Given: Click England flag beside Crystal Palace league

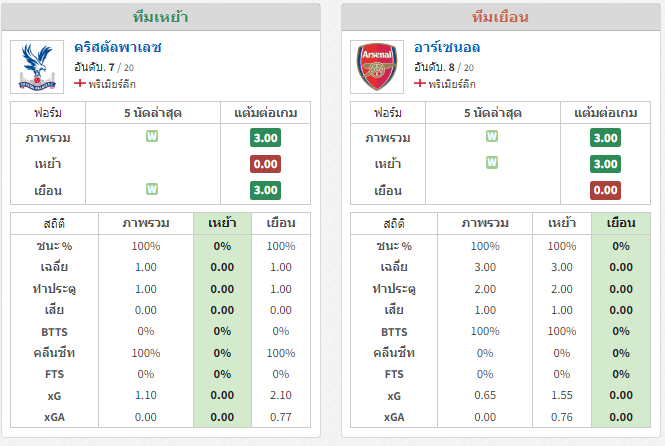Looking at the screenshot, I should tap(80, 83).
